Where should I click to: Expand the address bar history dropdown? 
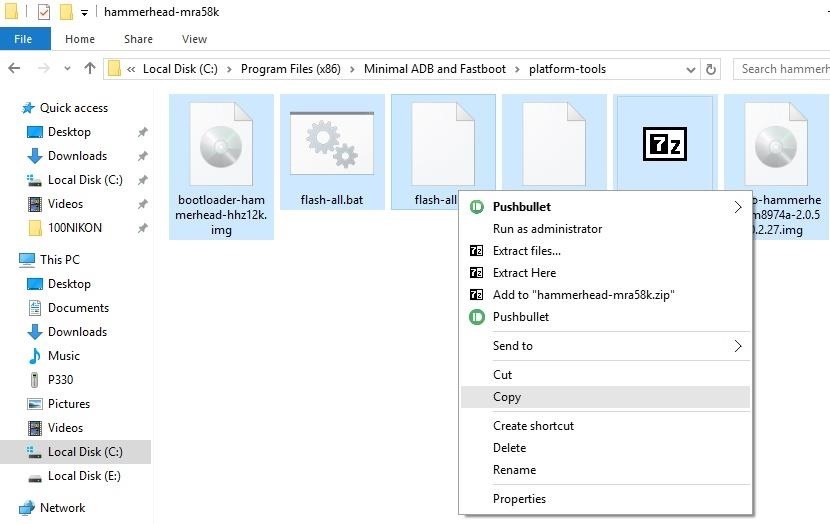coord(690,69)
